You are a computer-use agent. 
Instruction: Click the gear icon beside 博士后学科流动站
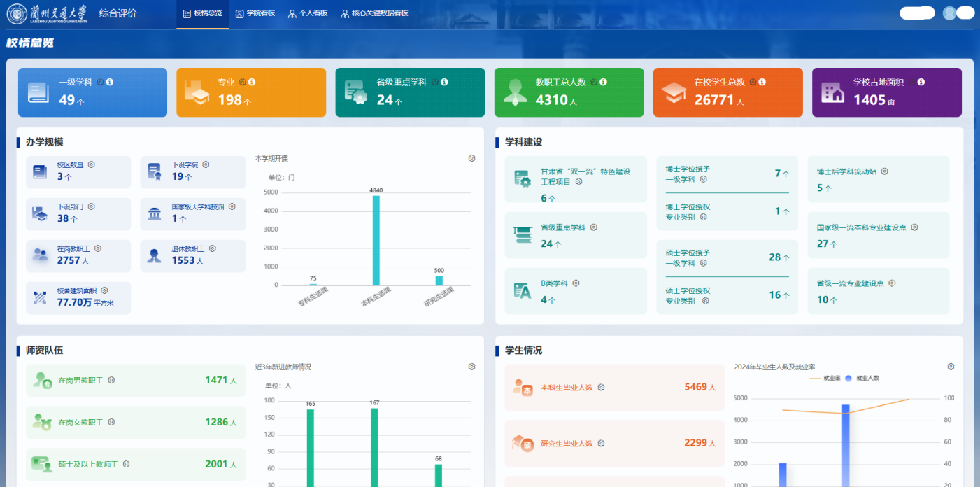[884, 171]
